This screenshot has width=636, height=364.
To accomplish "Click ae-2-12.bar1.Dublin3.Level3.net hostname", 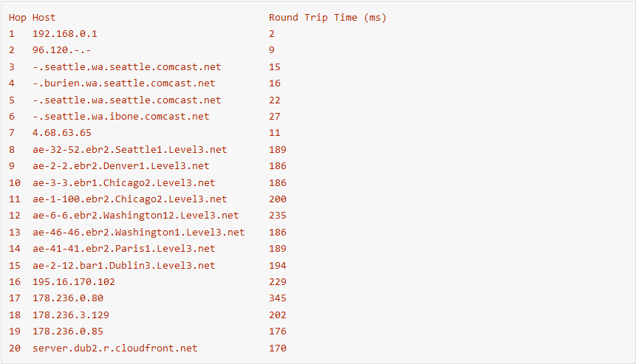I will click(x=123, y=266).
